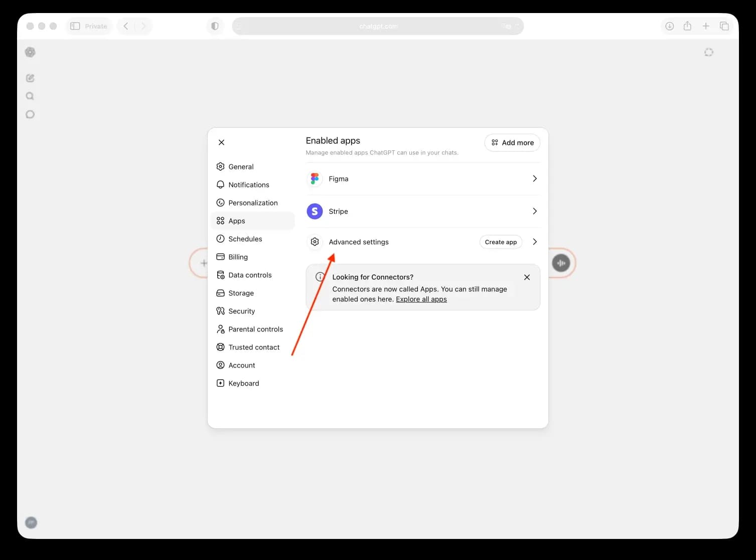Click the info icon in Connectors notice
756x560 pixels.
pos(320,277)
